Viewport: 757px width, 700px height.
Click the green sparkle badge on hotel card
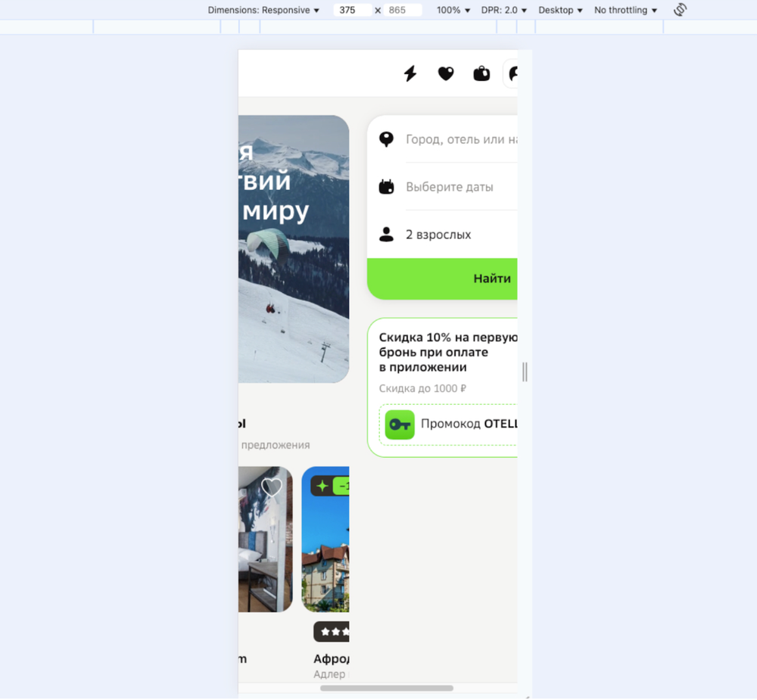[322, 486]
